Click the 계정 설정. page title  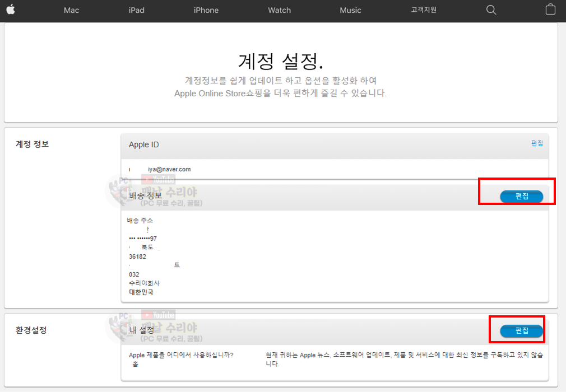[281, 61]
